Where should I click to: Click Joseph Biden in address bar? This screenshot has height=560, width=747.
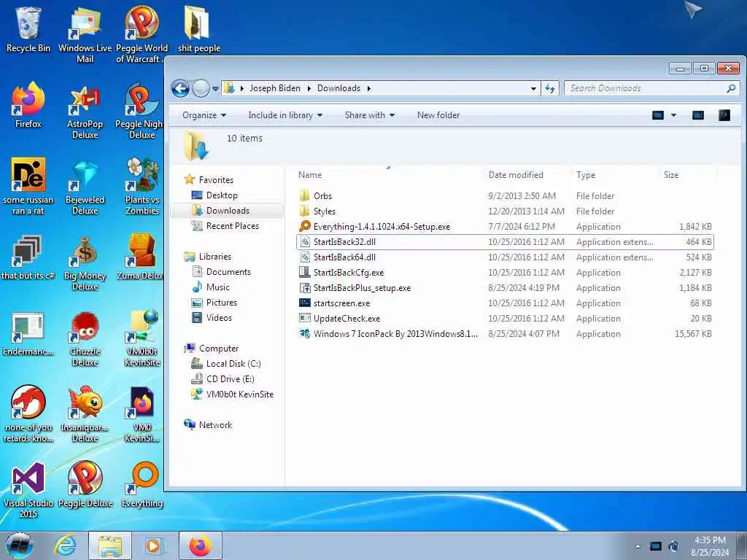(x=275, y=88)
